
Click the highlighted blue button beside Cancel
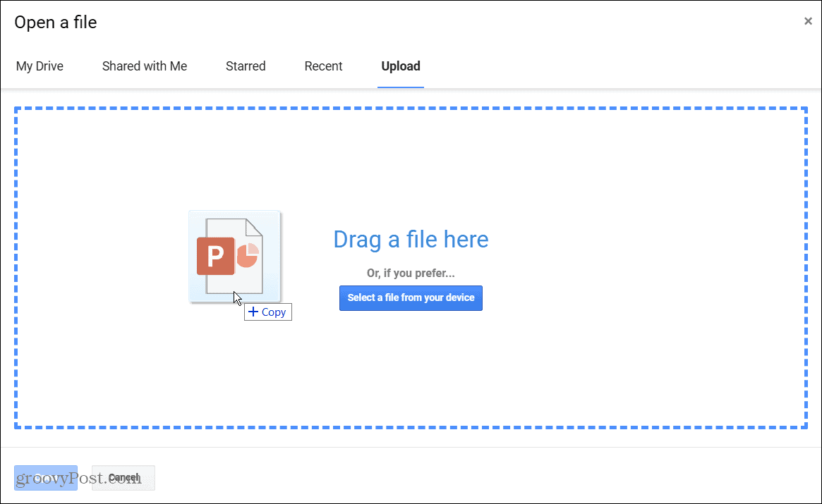pyautogui.click(x=46, y=477)
